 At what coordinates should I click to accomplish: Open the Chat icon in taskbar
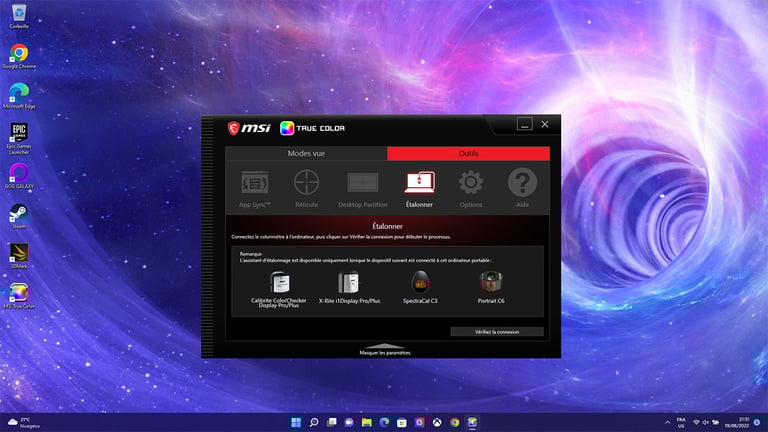[349, 422]
